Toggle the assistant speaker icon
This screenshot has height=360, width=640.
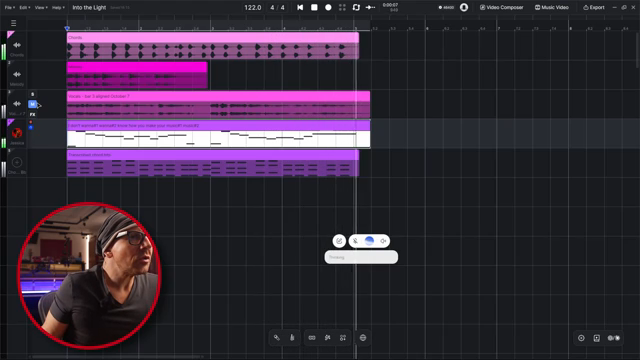[x=383, y=241]
